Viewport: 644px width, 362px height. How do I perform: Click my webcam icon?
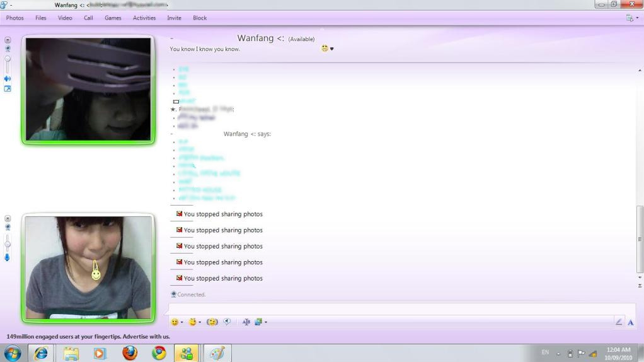point(8,227)
